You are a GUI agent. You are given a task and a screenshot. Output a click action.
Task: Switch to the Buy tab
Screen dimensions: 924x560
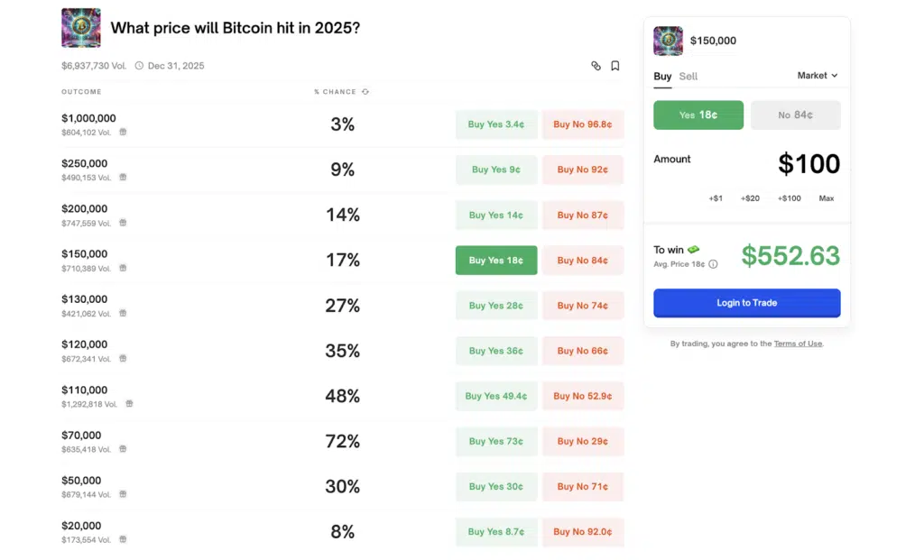[662, 77]
